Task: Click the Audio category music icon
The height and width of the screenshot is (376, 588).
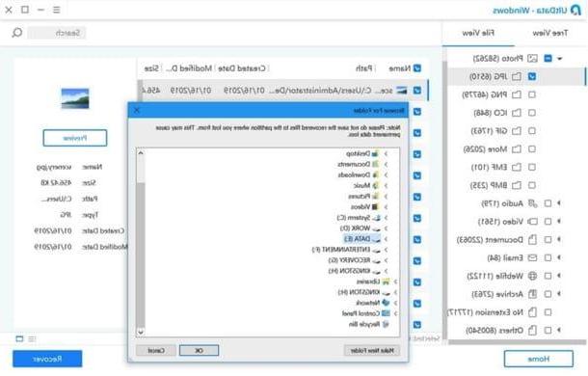Action: click(532, 203)
